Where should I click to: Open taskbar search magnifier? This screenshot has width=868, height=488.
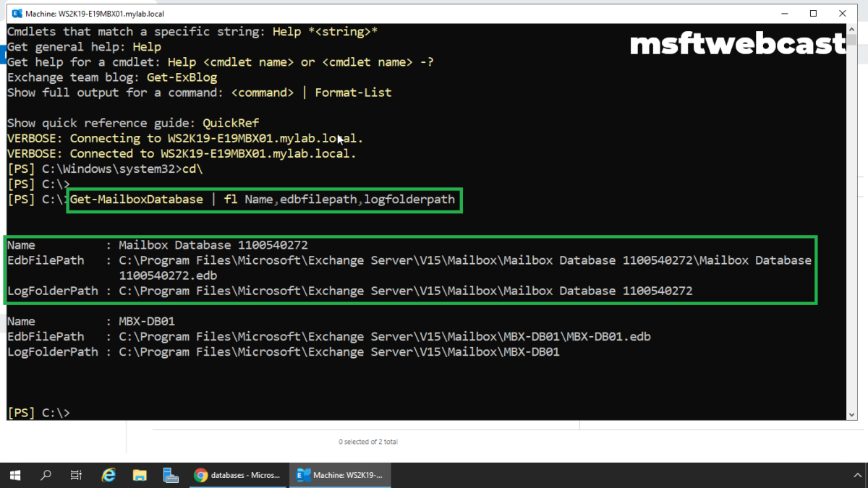click(x=46, y=475)
